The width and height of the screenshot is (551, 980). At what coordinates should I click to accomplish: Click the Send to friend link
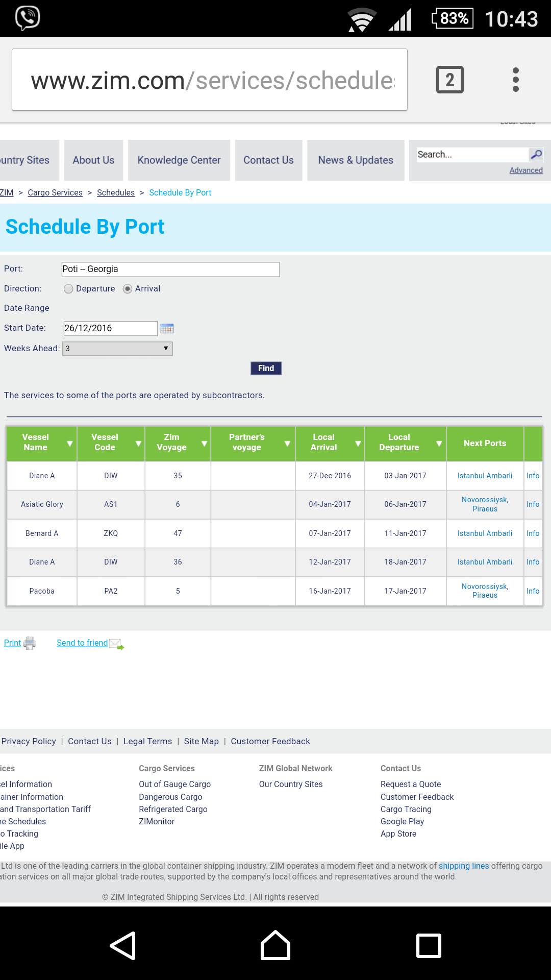pyautogui.click(x=82, y=643)
